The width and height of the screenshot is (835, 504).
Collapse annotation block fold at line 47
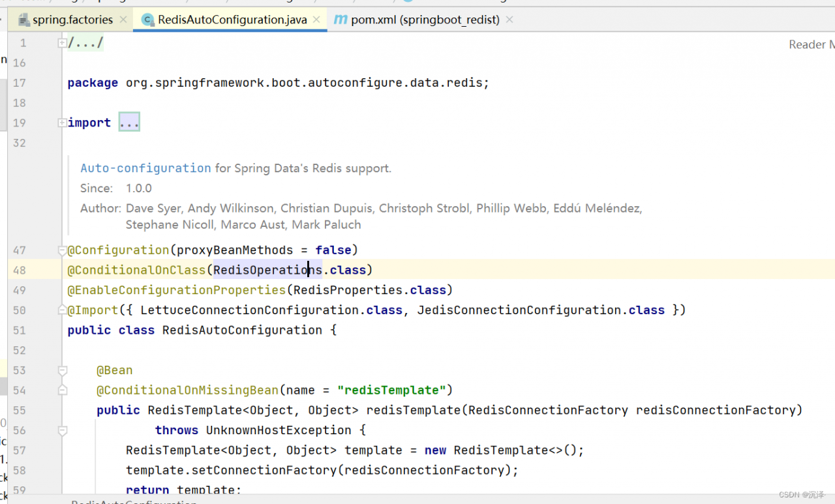tap(62, 250)
